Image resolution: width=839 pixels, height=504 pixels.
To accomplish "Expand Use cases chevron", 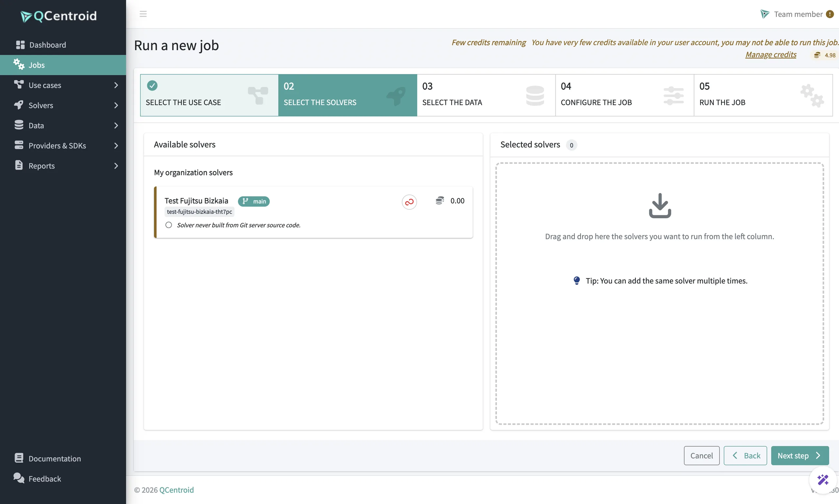I will tap(116, 85).
